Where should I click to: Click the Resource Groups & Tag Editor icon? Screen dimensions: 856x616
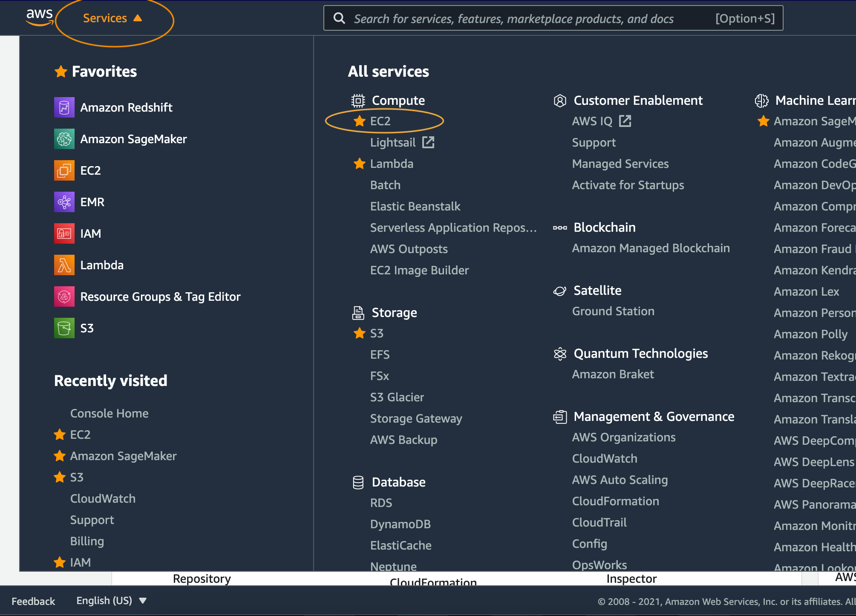pos(64,296)
